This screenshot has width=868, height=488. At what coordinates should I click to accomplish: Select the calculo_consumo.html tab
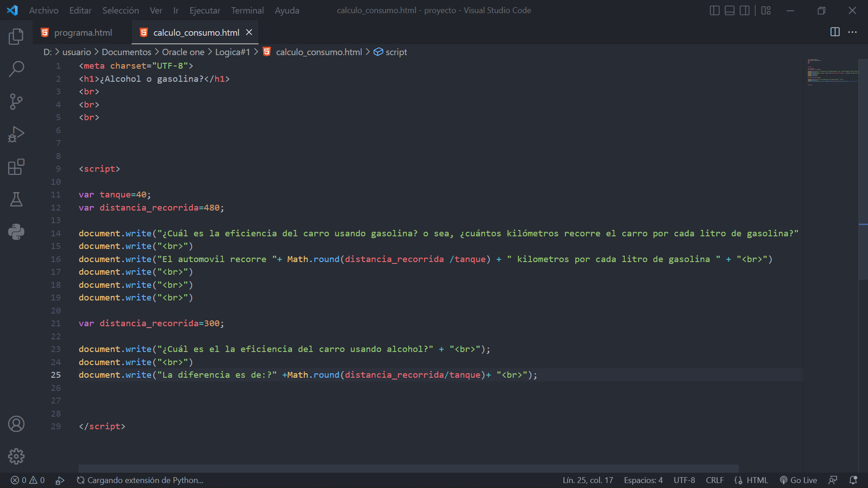point(196,33)
